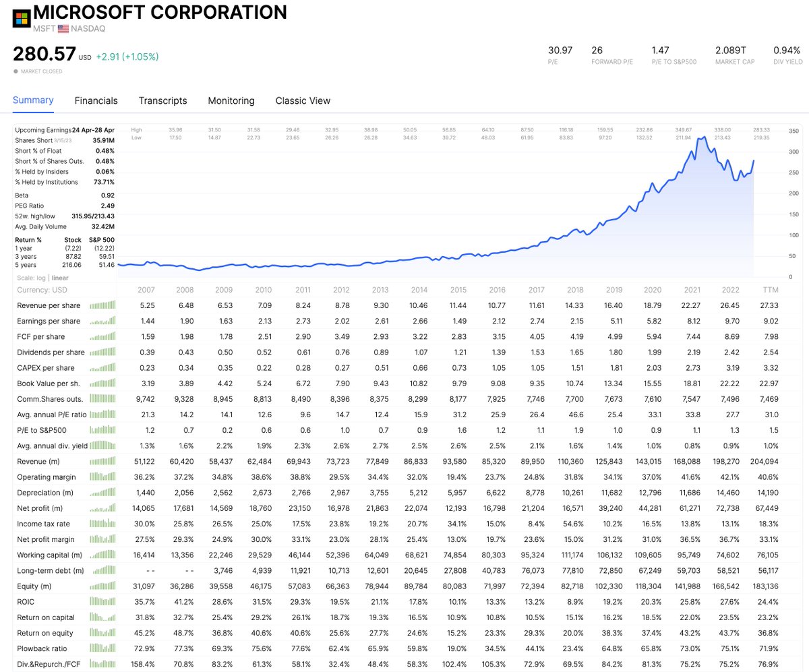This screenshot has height=672, width=809.
Task: Click the Return on capital sparkline chart
Action: (x=102, y=617)
